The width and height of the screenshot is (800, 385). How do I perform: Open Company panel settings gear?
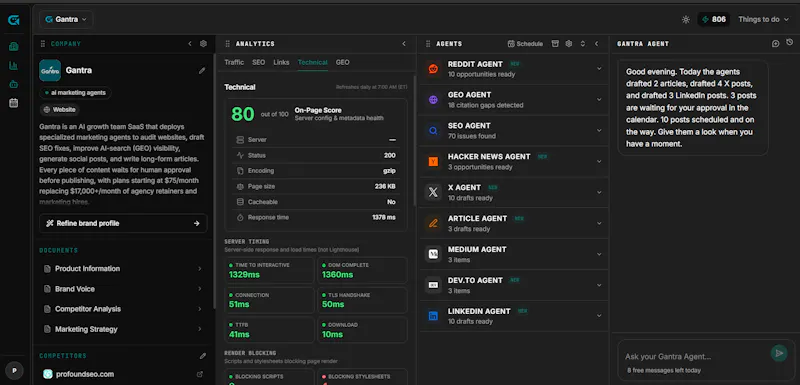tap(203, 44)
